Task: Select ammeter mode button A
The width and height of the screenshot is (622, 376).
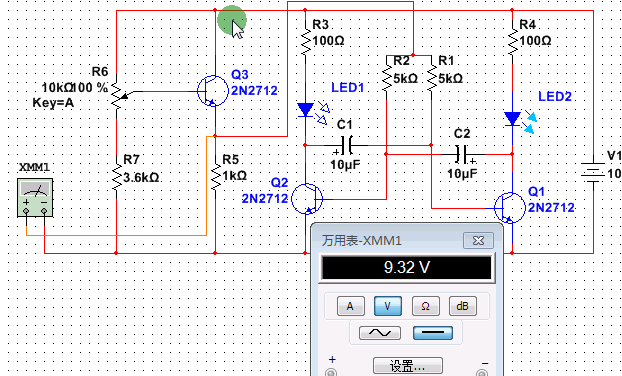Action: coord(351,306)
